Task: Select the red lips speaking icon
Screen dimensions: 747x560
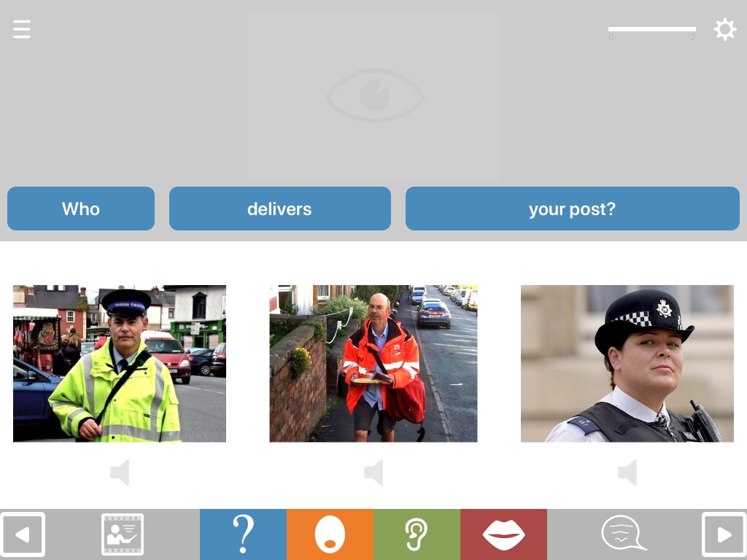Action: tap(503, 534)
